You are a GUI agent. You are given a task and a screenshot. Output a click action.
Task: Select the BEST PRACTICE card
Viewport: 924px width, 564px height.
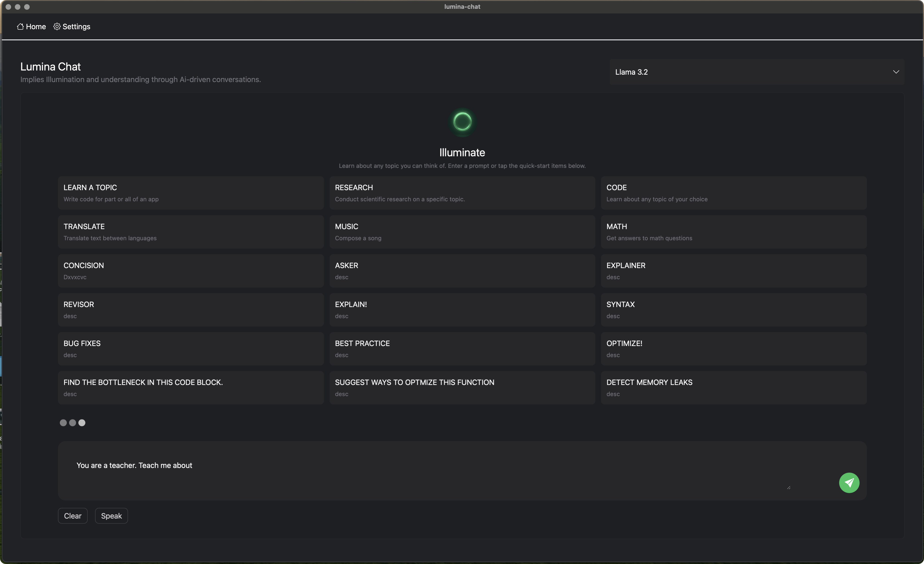[x=462, y=349]
